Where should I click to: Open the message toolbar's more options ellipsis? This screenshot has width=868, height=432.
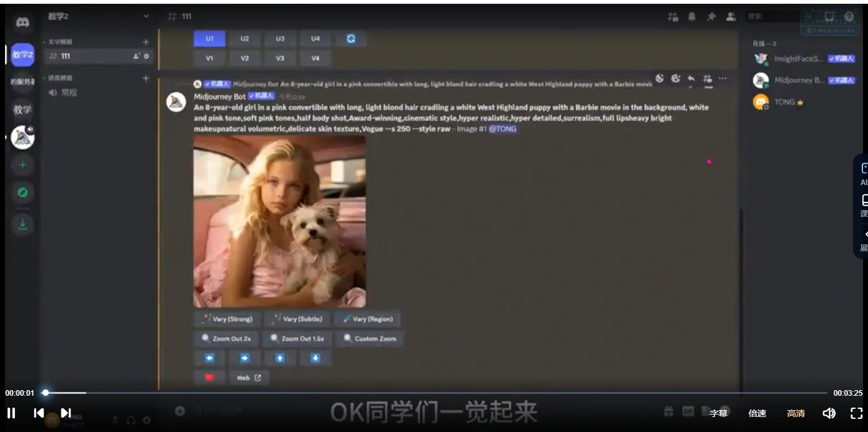(x=723, y=78)
